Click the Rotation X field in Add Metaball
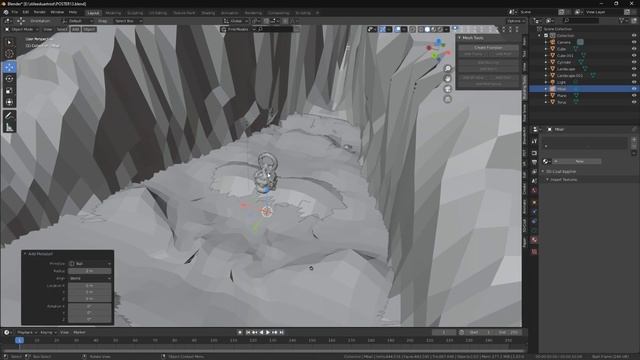Image resolution: width=640 pixels, height=360 pixels. point(90,306)
